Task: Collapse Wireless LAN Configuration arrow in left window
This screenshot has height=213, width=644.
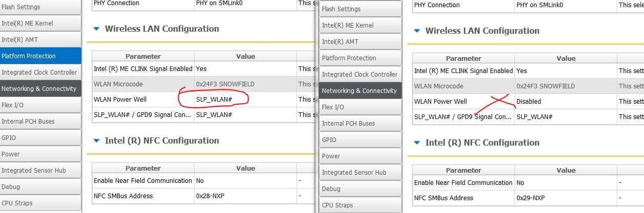Action: tap(96, 29)
